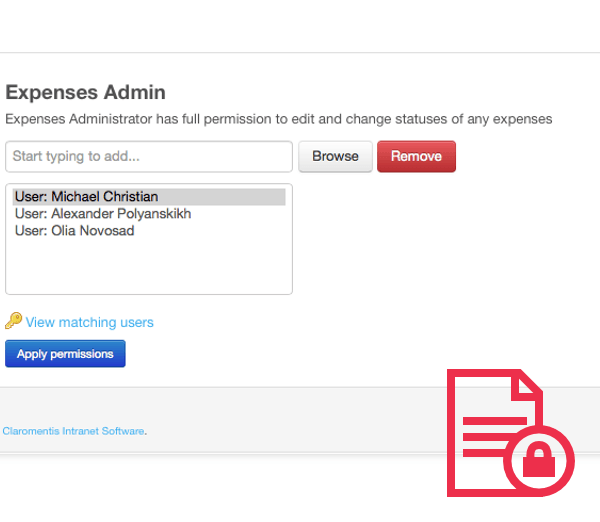Select User: Michael Christian in the list

(x=86, y=197)
